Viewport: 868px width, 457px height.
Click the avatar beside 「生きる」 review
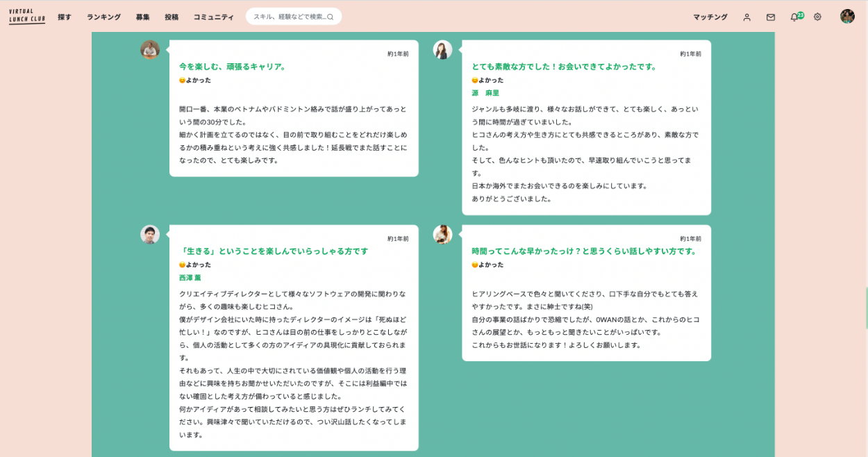point(150,235)
